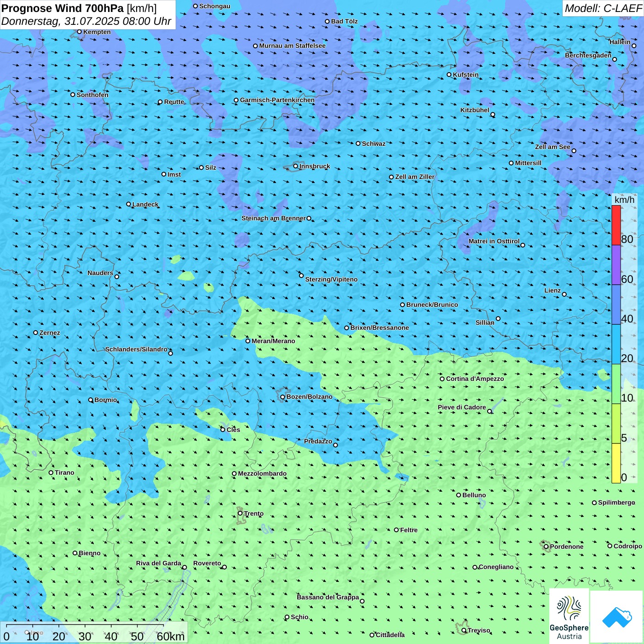Click the Sillian city label

click(485, 322)
